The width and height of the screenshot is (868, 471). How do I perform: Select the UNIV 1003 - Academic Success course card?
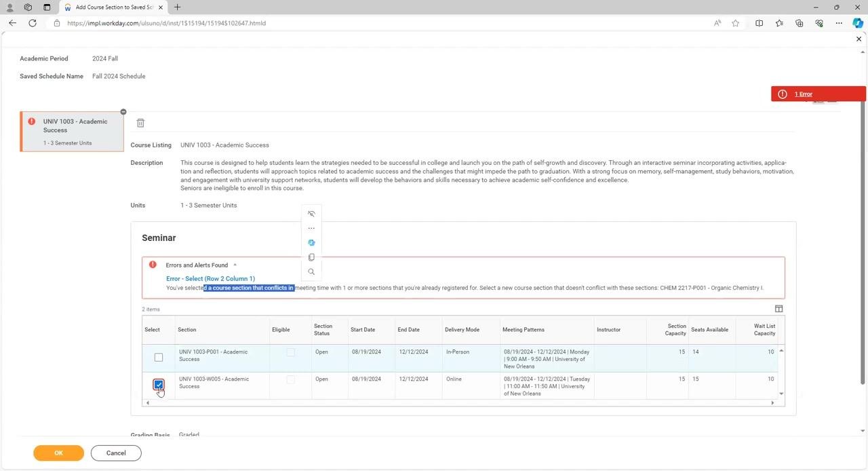click(x=73, y=132)
